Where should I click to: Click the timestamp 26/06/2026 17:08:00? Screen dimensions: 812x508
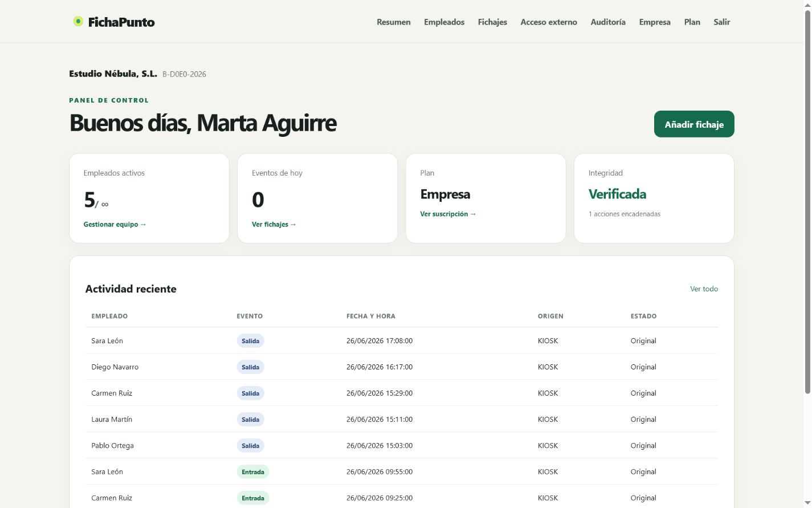coord(380,341)
